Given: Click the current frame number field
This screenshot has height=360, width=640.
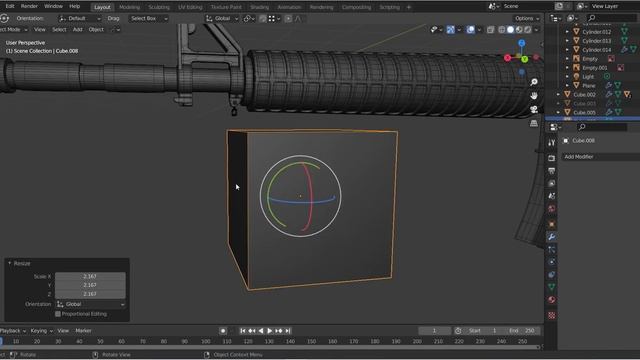Looking at the screenshot, I should click(434, 331).
